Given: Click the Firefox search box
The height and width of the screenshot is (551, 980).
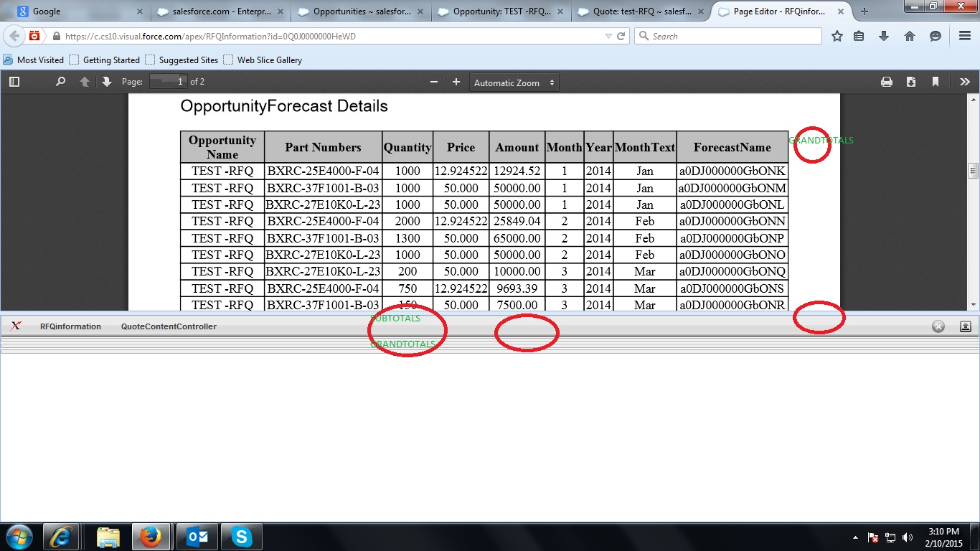Looking at the screenshot, I should coord(728,36).
